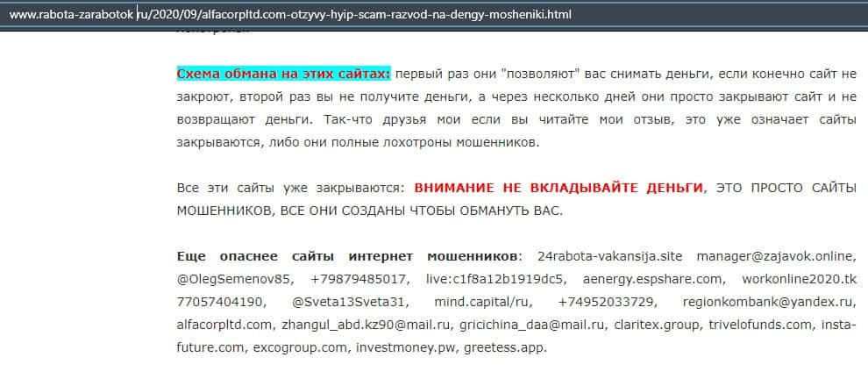Click "alfacorpltd.com" in the site list
This screenshot has width=868, height=386.
pos(224,325)
